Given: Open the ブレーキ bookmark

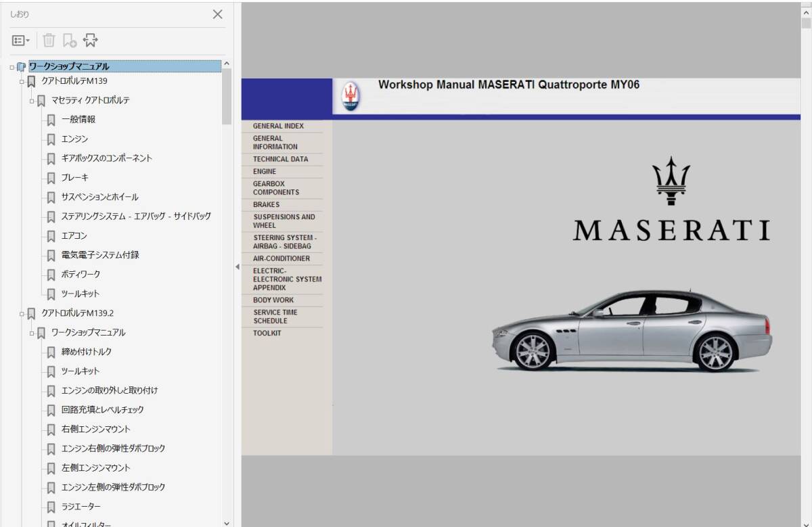Looking at the screenshot, I should pos(74,178).
